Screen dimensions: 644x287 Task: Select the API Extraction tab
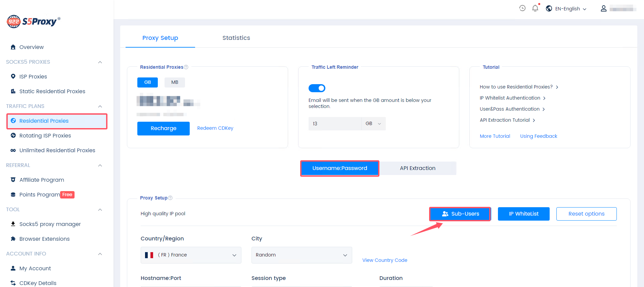coord(417,168)
